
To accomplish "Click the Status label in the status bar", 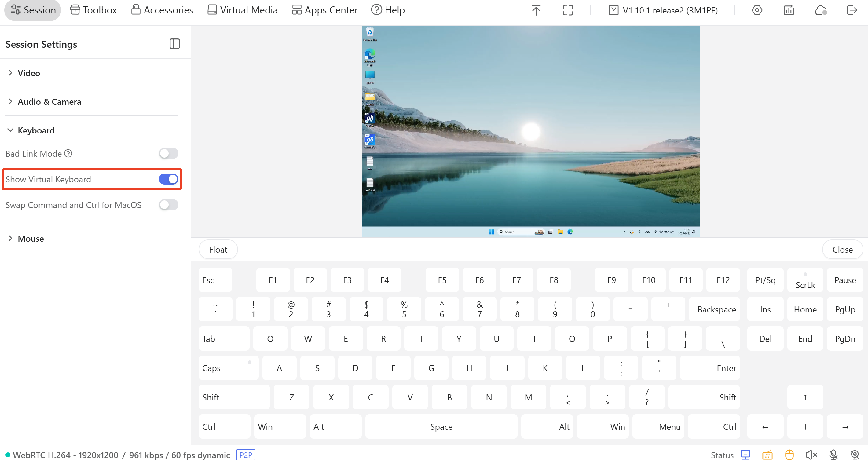I will tap(722, 455).
